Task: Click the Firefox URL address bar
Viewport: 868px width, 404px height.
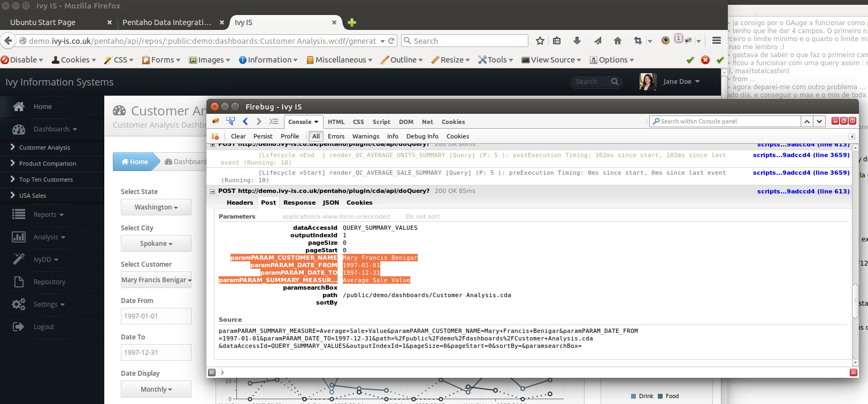Action: [x=202, y=41]
